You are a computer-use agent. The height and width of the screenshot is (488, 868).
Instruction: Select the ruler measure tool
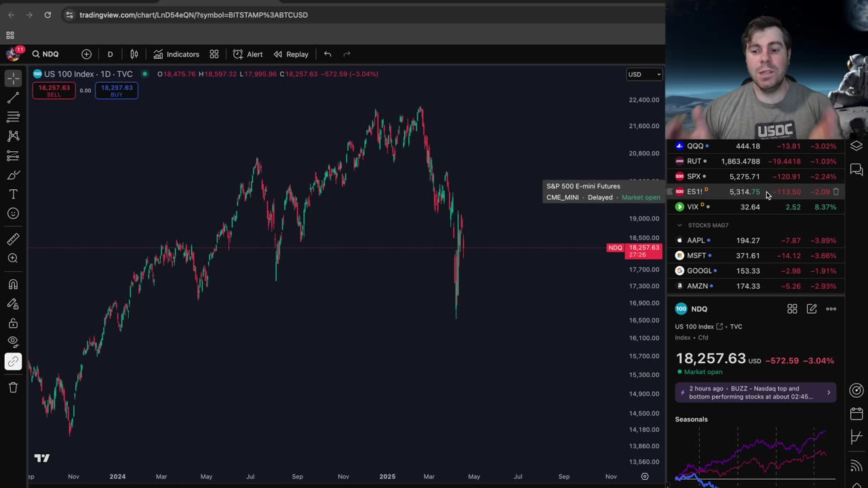13,239
